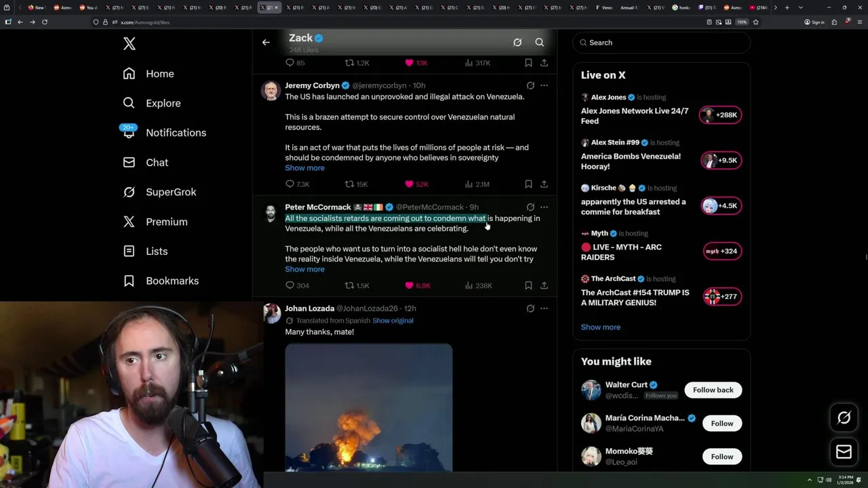Bookmark this page with the star icon
The width and height of the screenshot is (868, 488).
(x=755, y=22)
